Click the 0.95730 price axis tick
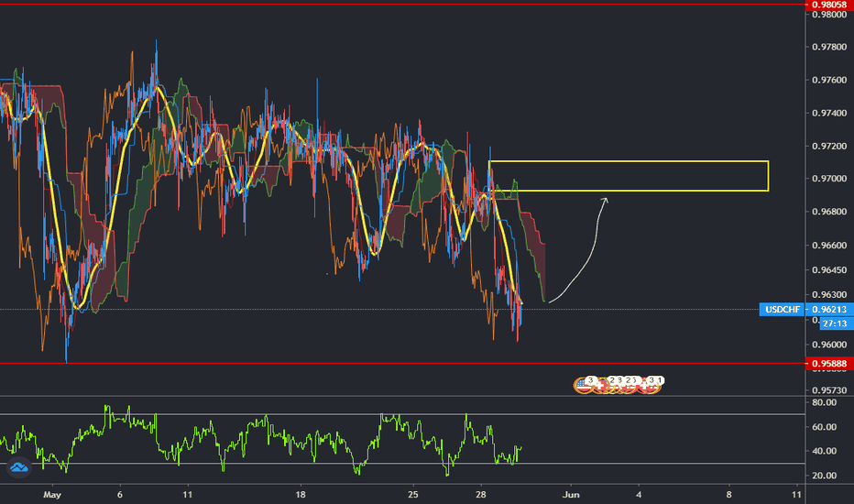Screen dimensions: 854x504 coord(829,390)
